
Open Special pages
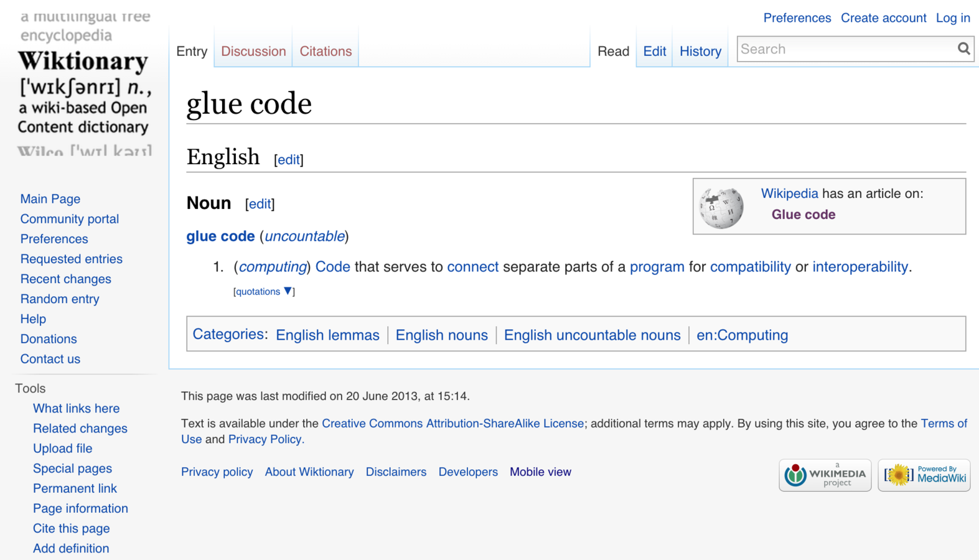pos(72,469)
